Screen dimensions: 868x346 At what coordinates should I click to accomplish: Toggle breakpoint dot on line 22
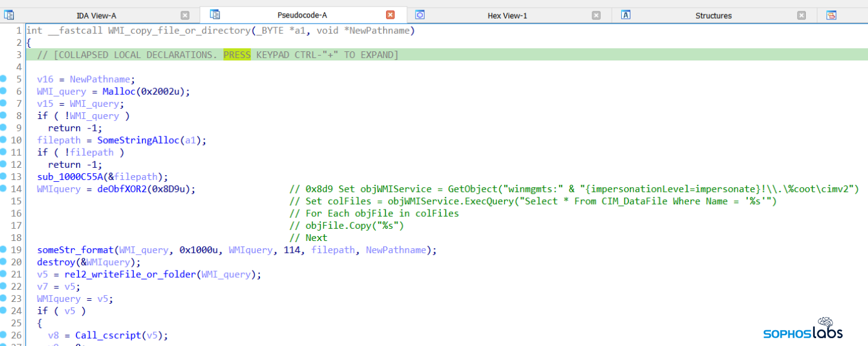pos(4,286)
